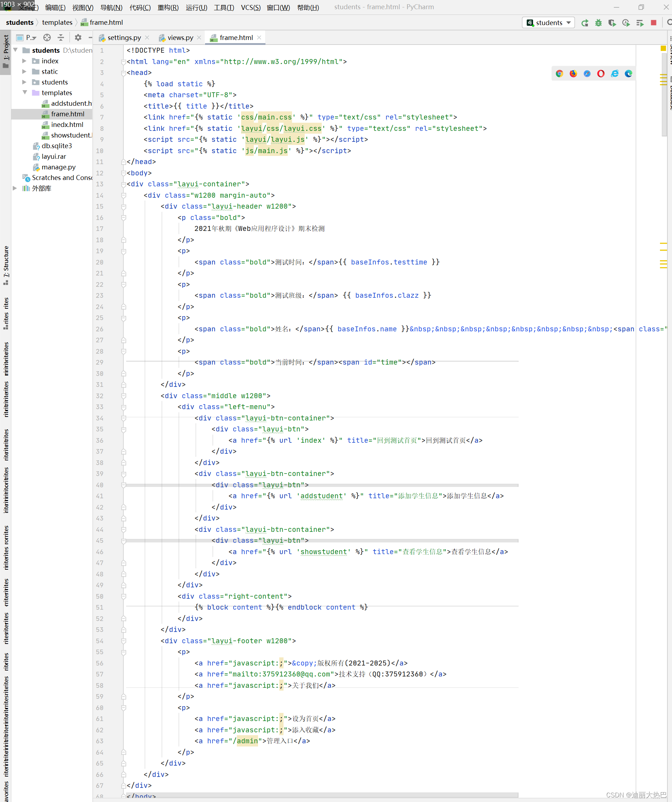Collapse the templates folder

[x=24, y=92]
